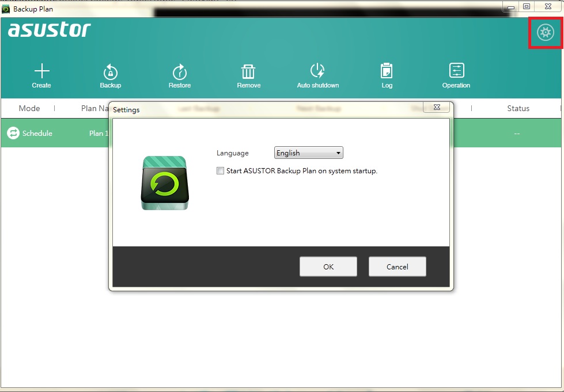Maximize the Backup Plan window
Viewport: 564px width, 392px height.
pyautogui.click(x=527, y=6)
